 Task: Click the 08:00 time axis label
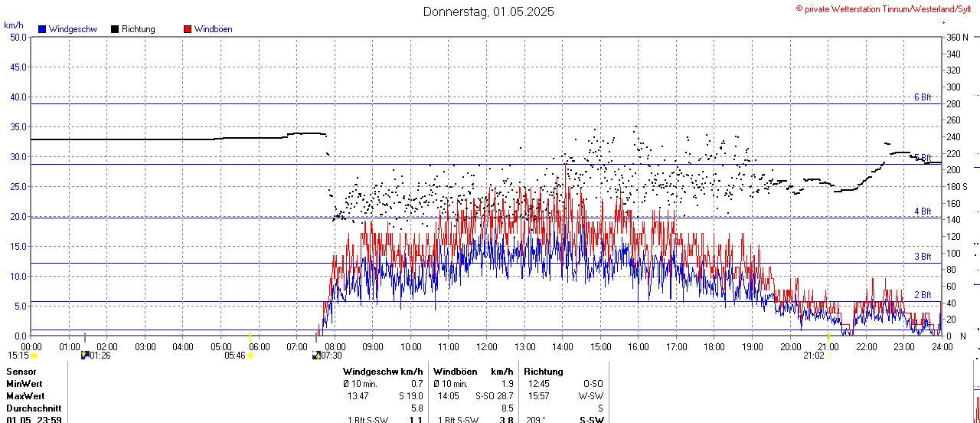[x=335, y=347]
